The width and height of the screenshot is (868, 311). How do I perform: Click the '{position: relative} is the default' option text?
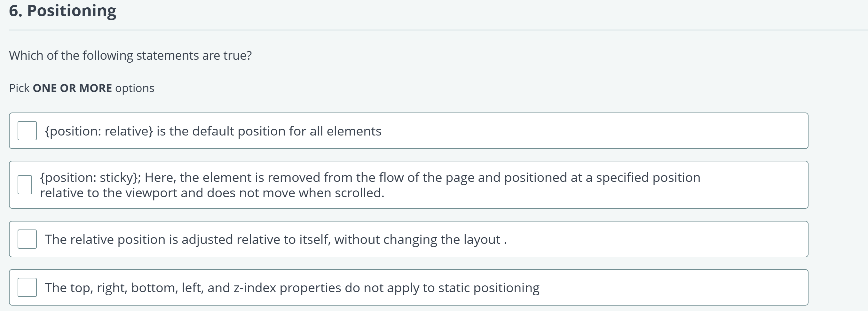[213, 131]
